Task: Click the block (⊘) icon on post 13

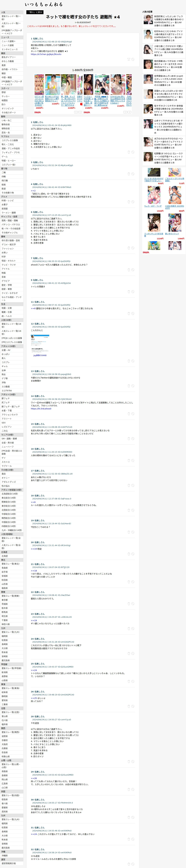Action: 133,386
